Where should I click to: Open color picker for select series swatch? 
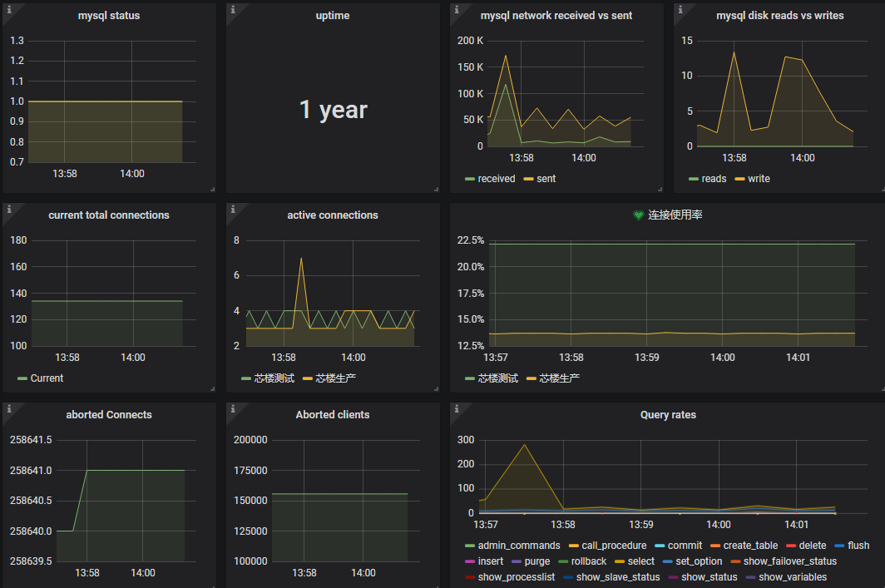(x=620, y=562)
